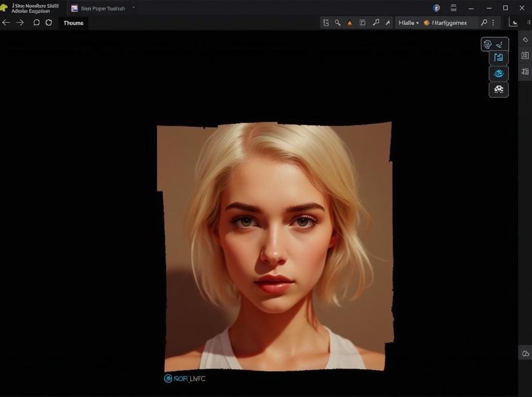This screenshot has width=532, height=397.
Task: Click the square panel icon in toolbar
Action: tap(362, 22)
